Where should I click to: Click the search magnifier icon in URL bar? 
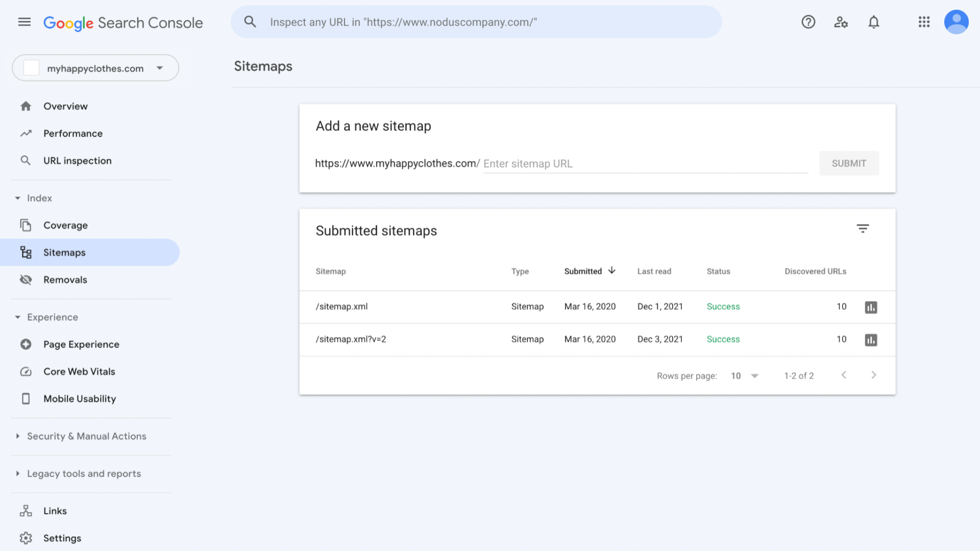tap(250, 22)
